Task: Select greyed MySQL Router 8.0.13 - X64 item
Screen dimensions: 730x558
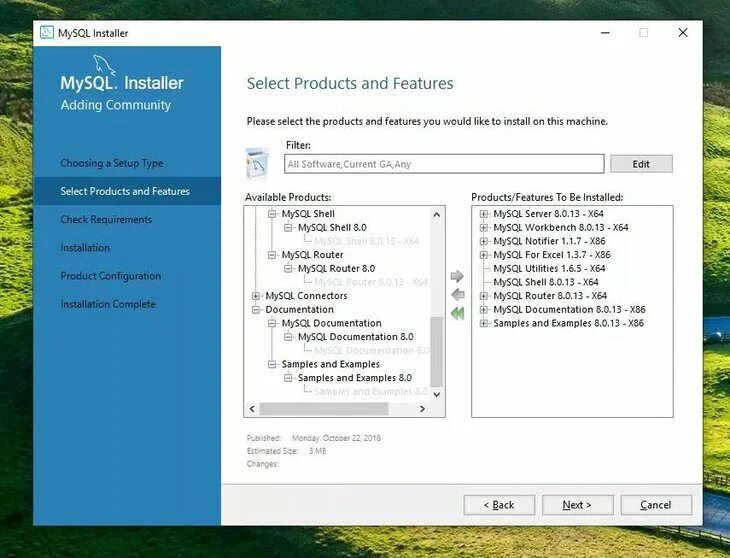Action: pos(371,282)
